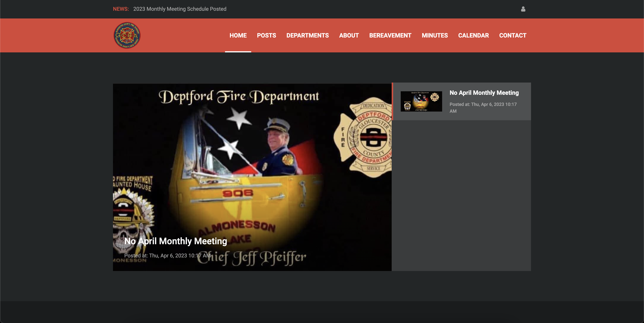Click the GCFA academy logo
Viewport: 644px width, 323px height.
[x=127, y=35]
